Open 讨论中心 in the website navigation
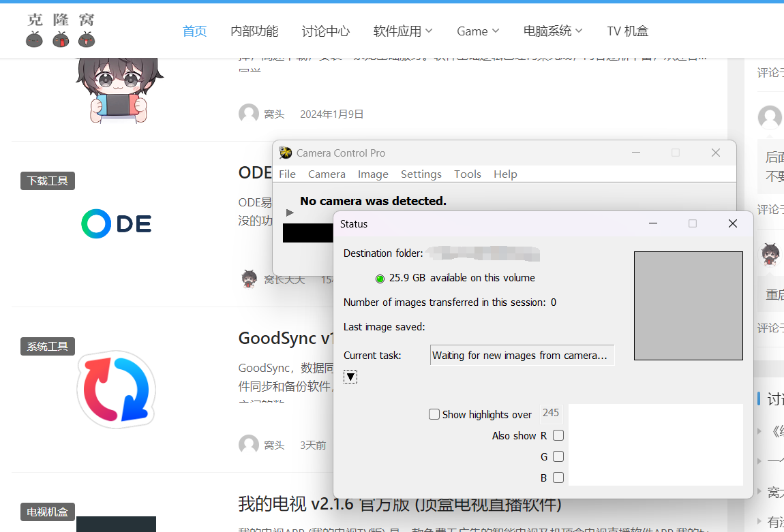 (325, 31)
